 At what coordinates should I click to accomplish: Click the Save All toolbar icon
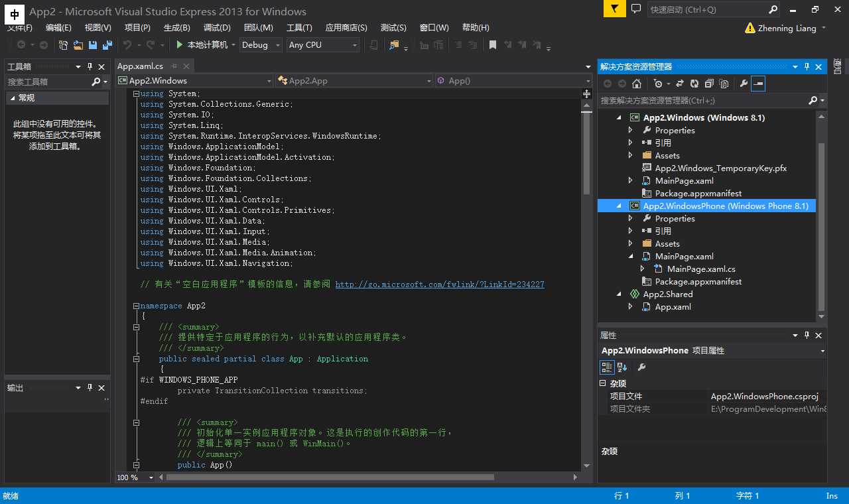107,45
